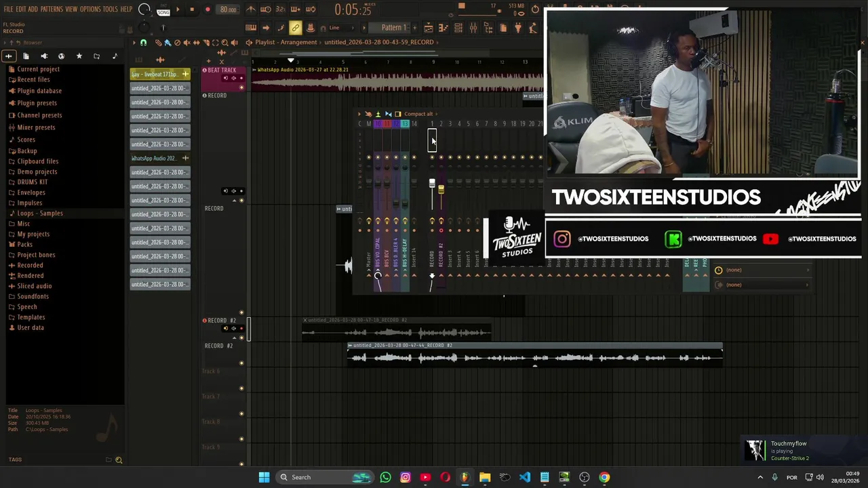The image size is (868, 488).
Task: Select the playlist Delete tool
Action: [x=177, y=43]
